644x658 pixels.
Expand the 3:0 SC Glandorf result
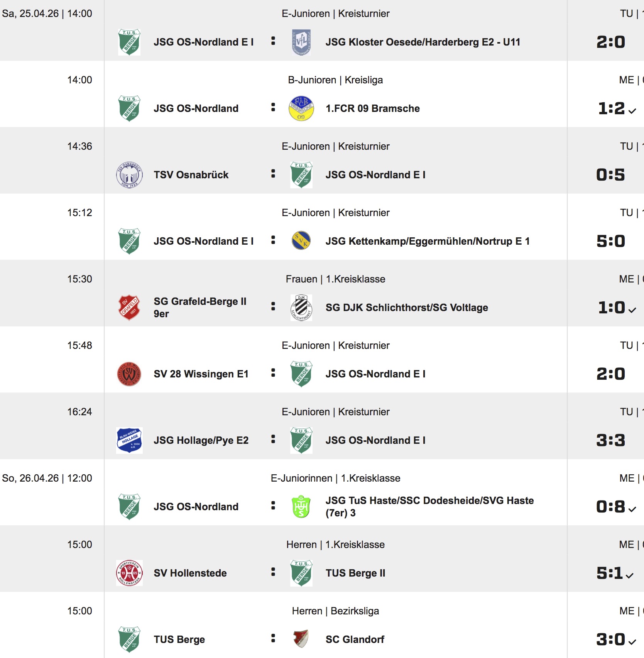coord(632,642)
